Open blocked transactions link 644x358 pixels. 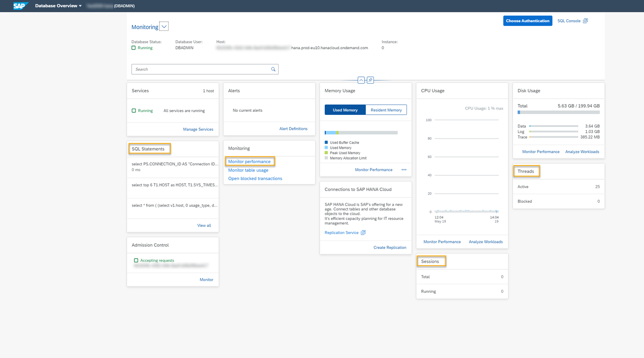click(255, 178)
